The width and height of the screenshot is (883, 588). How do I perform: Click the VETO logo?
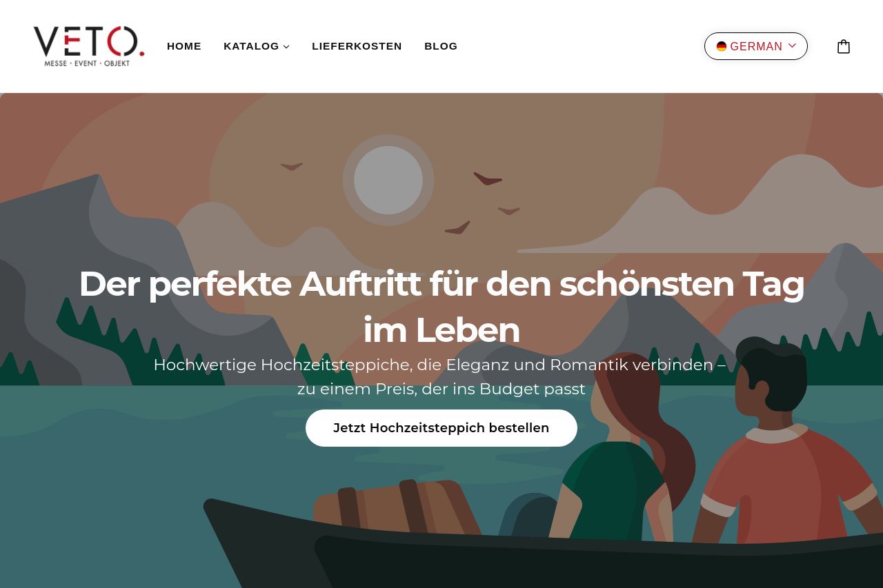[x=89, y=46]
